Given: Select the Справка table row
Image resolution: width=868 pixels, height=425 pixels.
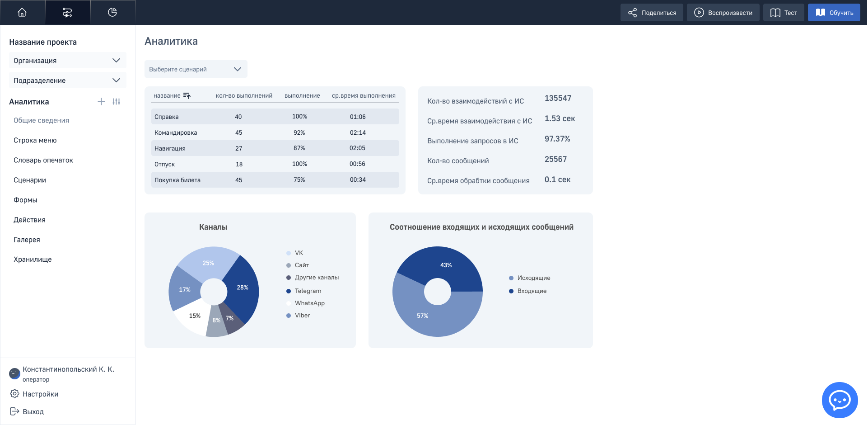Looking at the screenshot, I should 275,117.
